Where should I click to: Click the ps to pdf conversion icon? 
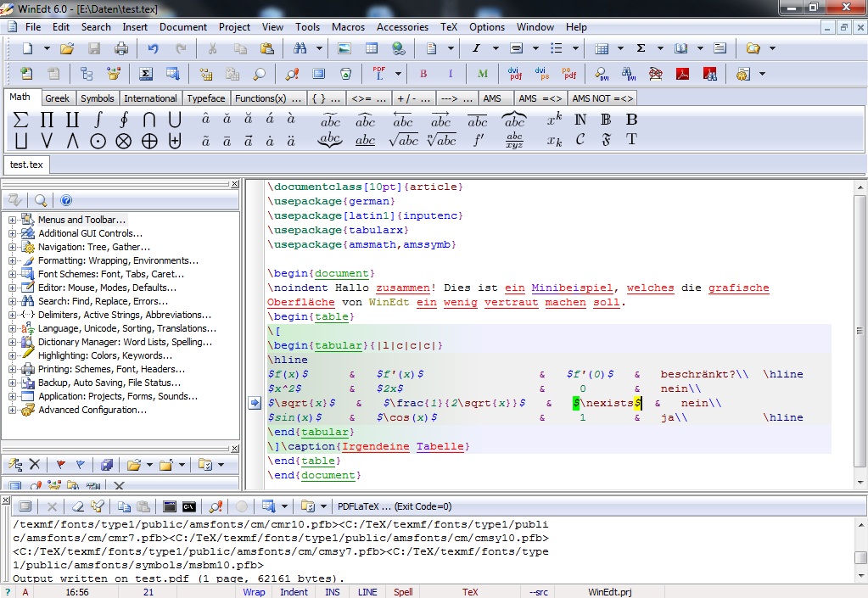click(569, 74)
